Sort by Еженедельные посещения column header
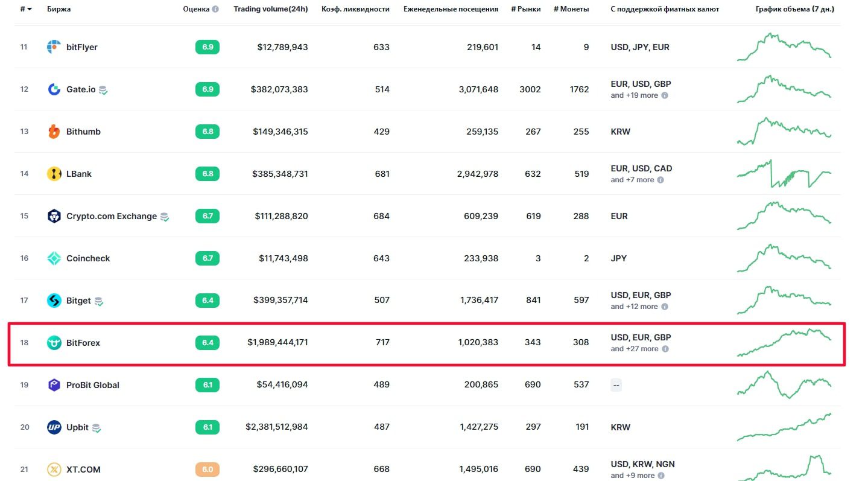Viewport: 868px width, 481px height. pos(451,9)
